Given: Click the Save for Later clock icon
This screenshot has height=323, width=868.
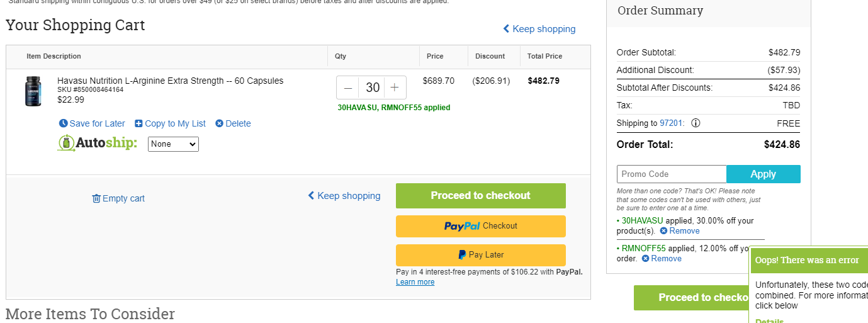Looking at the screenshot, I should click(x=63, y=123).
